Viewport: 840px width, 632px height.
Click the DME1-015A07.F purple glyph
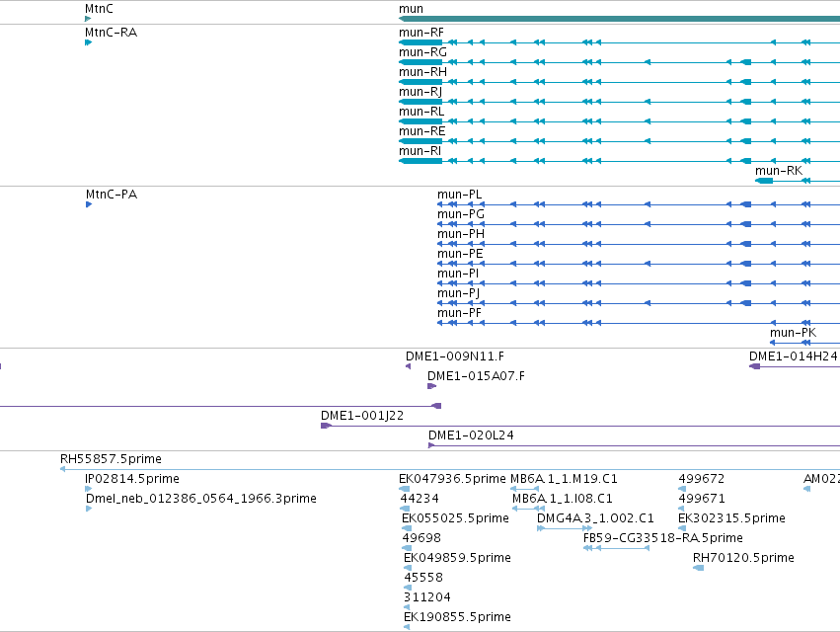[431, 386]
